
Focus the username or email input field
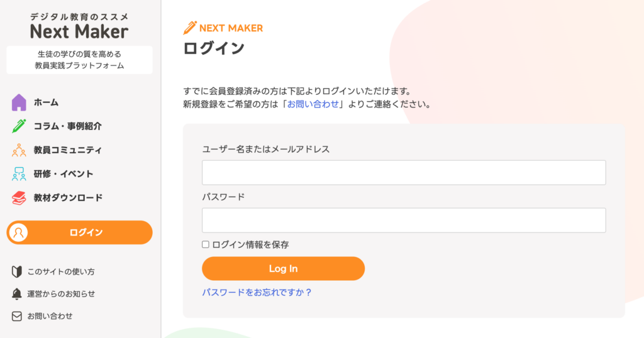pyautogui.click(x=403, y=172)
